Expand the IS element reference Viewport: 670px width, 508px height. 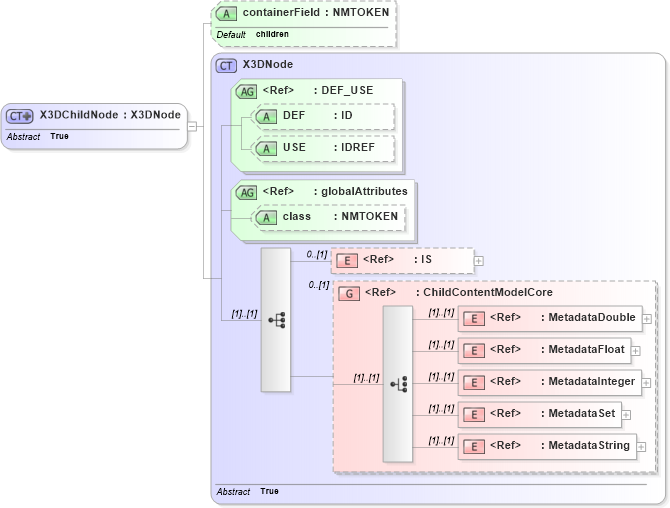click(479, 261)
